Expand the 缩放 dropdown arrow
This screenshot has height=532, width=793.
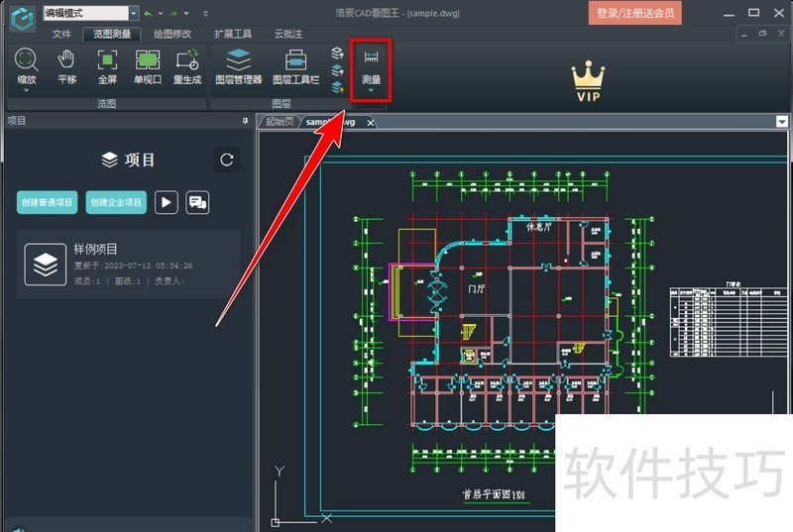(27, 90)
